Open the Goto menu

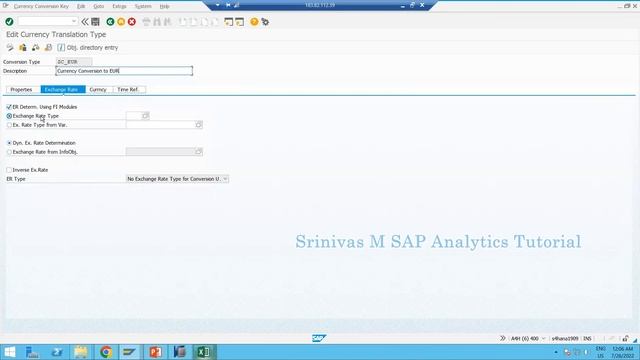98,6
